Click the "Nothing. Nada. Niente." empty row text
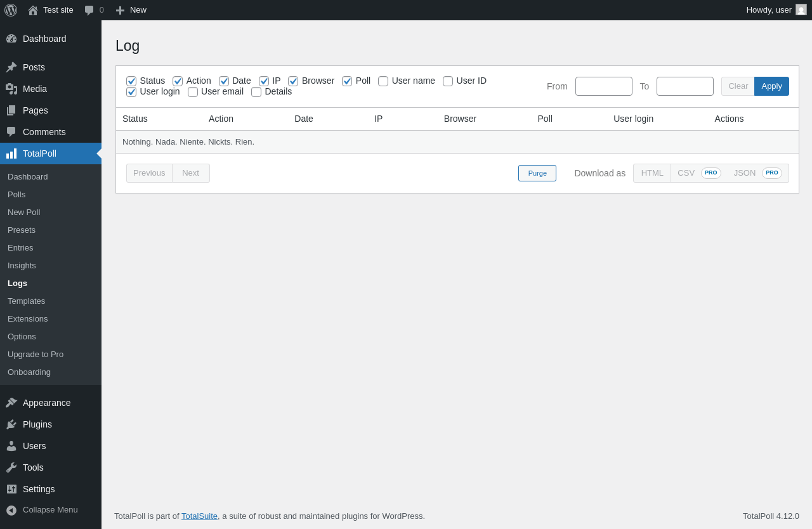Viewport: 812px width, 529px height. coord(188,142)
